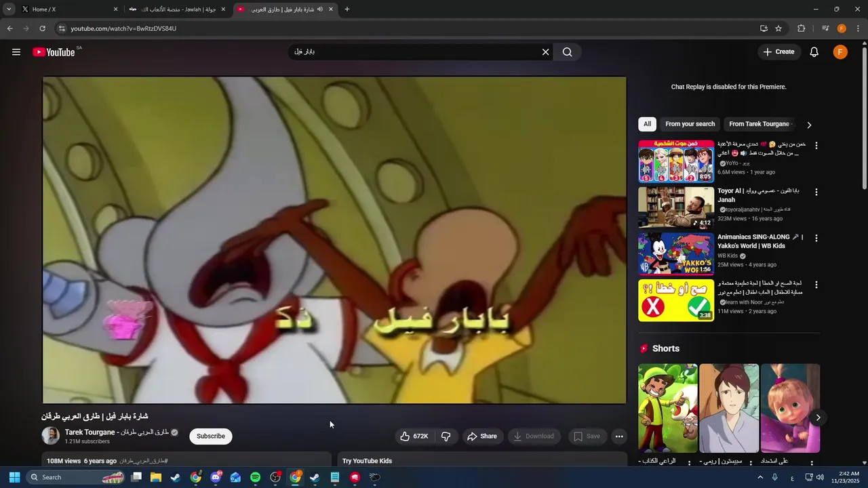Viewport: 868px width, 488px height.
Task: Open Tarek Tourgane channel avatar
Action: click(x=51, y=436)
